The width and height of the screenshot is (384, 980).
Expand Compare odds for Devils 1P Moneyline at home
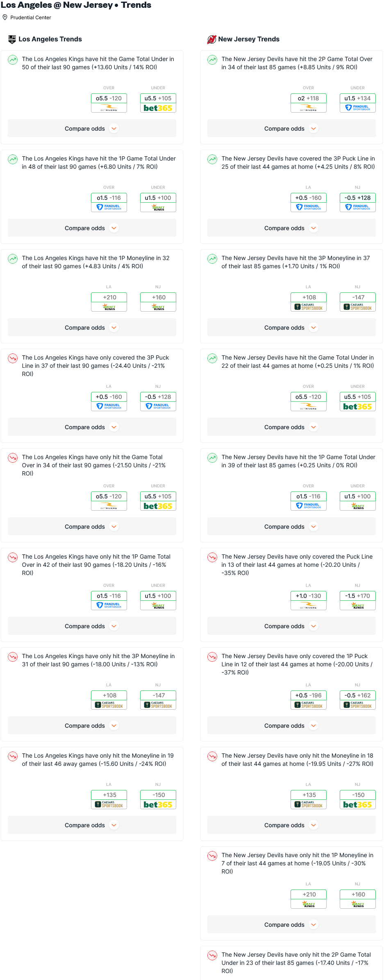[x=291, y=925]
